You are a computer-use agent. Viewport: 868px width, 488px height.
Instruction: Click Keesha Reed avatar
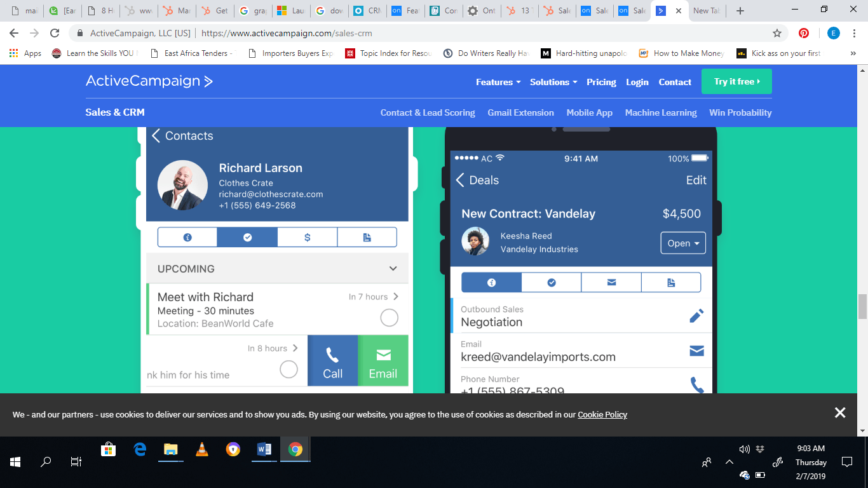click(x=475, y=241)
